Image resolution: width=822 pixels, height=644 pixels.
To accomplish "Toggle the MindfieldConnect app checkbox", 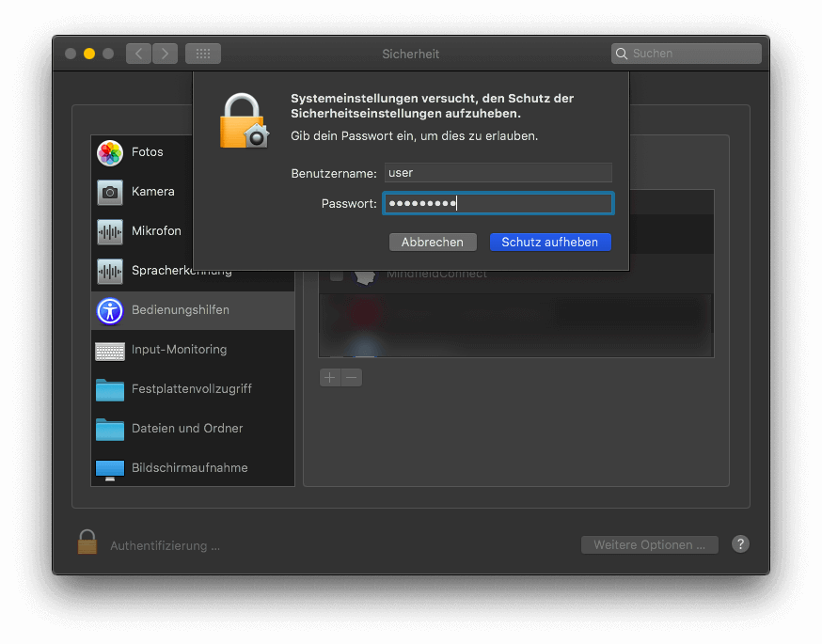I will tap(337, 275).
